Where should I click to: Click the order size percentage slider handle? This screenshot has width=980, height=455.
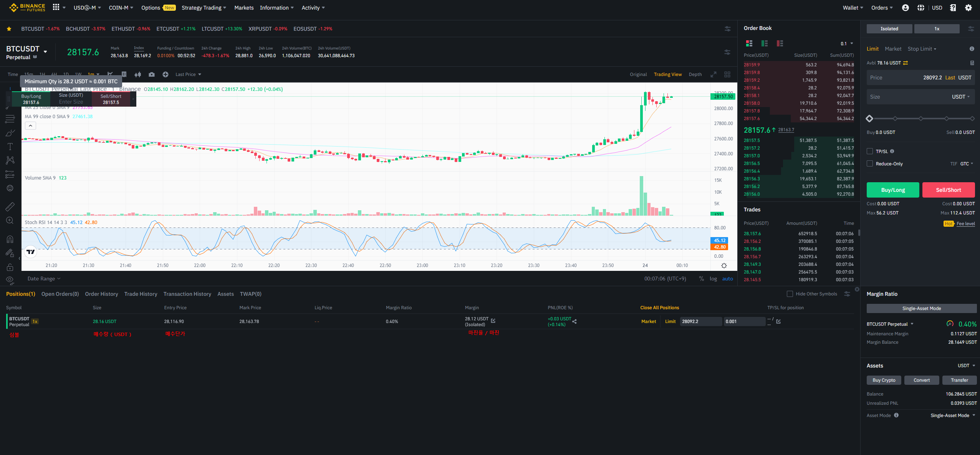[x=870, y=119]
